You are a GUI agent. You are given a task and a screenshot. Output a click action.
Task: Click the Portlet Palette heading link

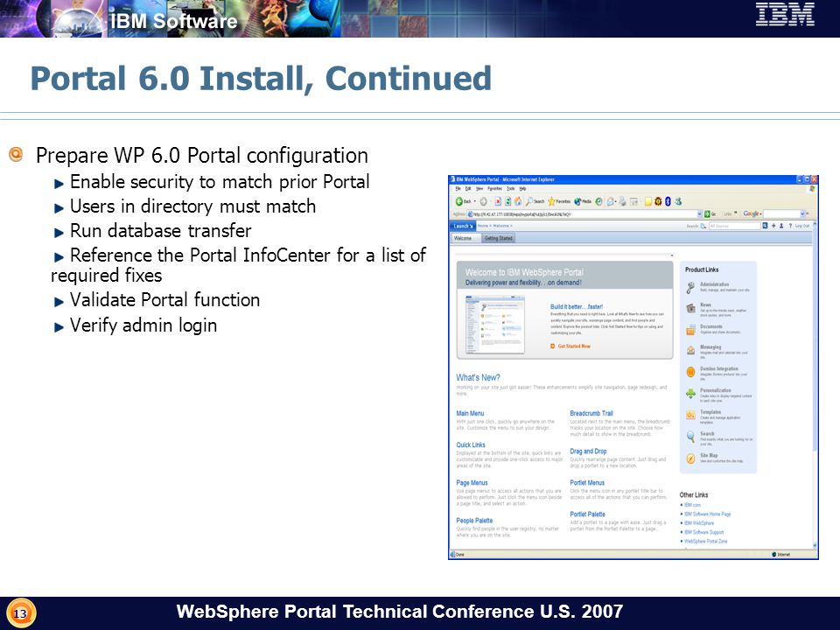[x=587, y=514]
